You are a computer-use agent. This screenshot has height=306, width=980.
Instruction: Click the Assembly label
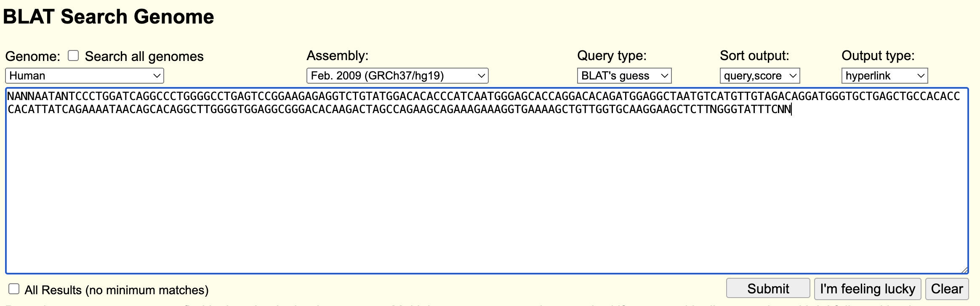(x=337, y=55)
